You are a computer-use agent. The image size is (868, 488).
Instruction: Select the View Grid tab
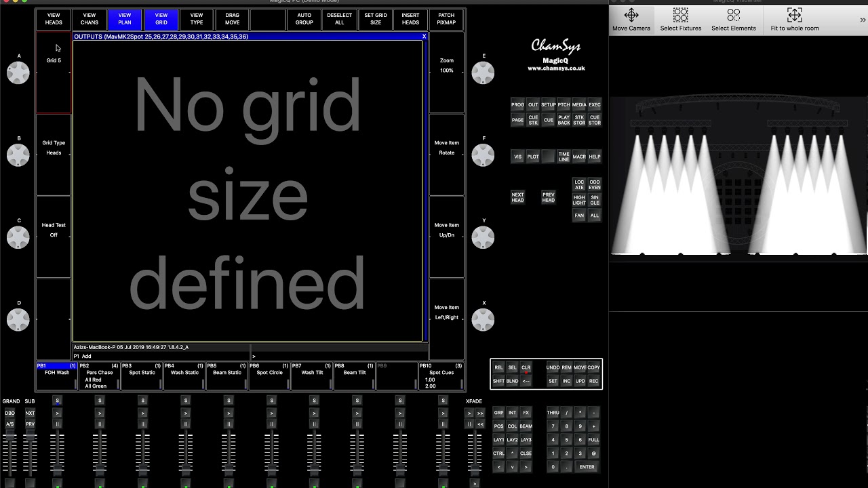pos(161,19)
